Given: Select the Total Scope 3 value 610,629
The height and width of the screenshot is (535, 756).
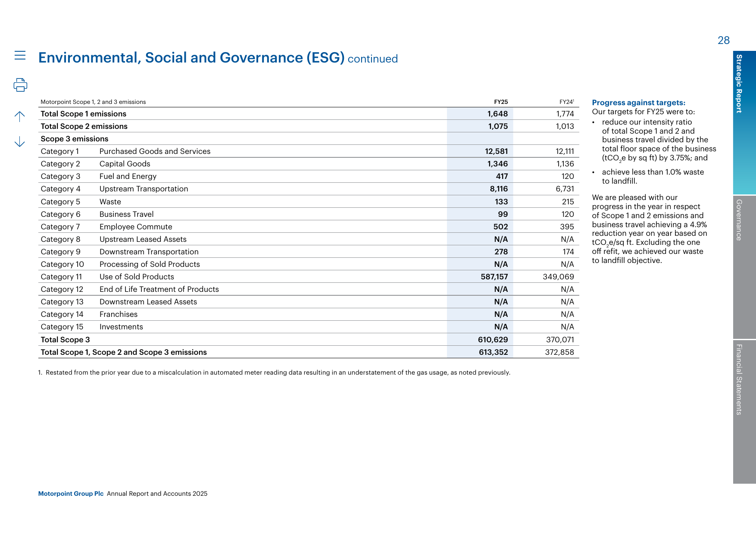Looking at the screenshot, I should 493,340.
